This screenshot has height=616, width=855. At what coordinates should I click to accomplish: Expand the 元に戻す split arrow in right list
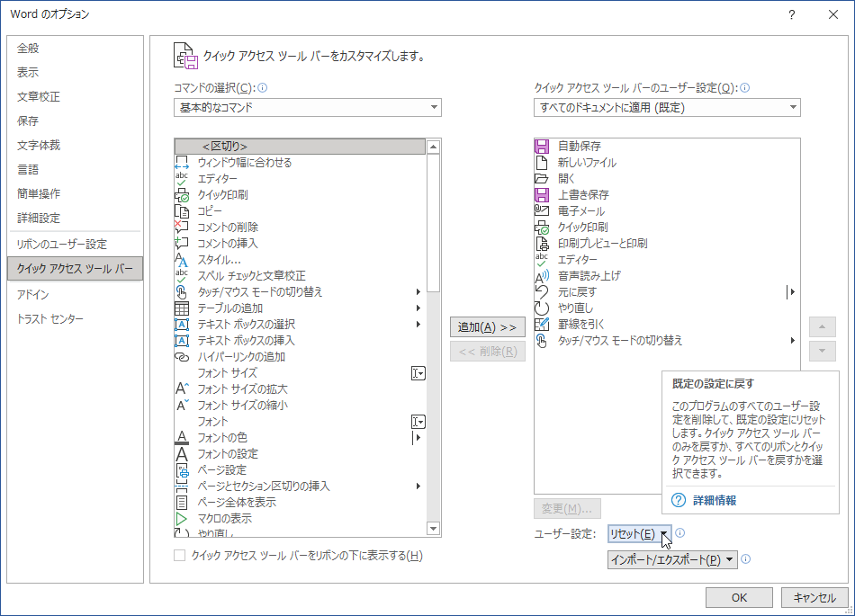(x=791, y=292)
